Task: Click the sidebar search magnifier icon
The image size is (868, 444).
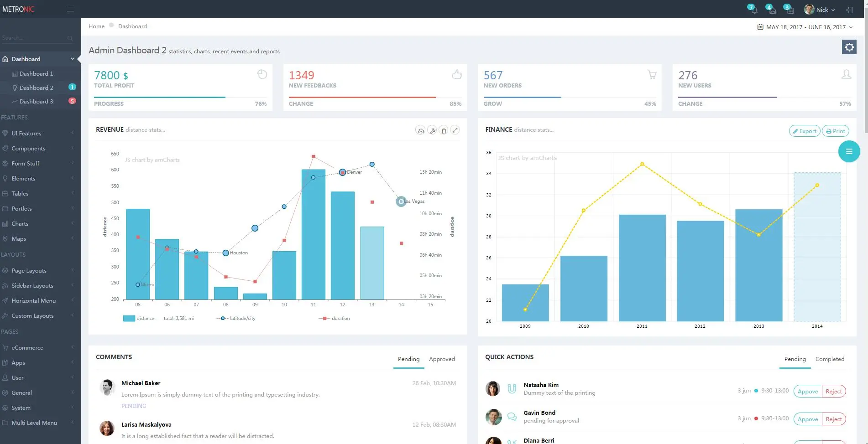Action: (70, 38)
